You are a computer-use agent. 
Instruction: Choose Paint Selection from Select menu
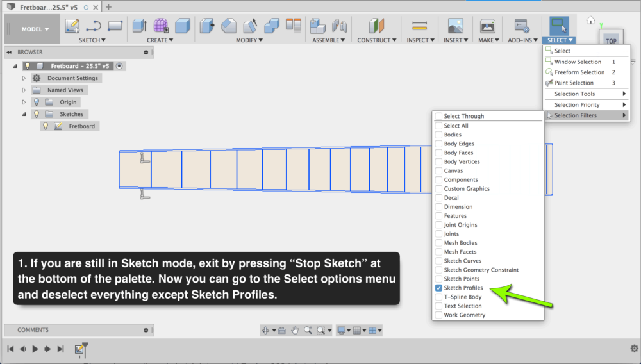(574, 83)
